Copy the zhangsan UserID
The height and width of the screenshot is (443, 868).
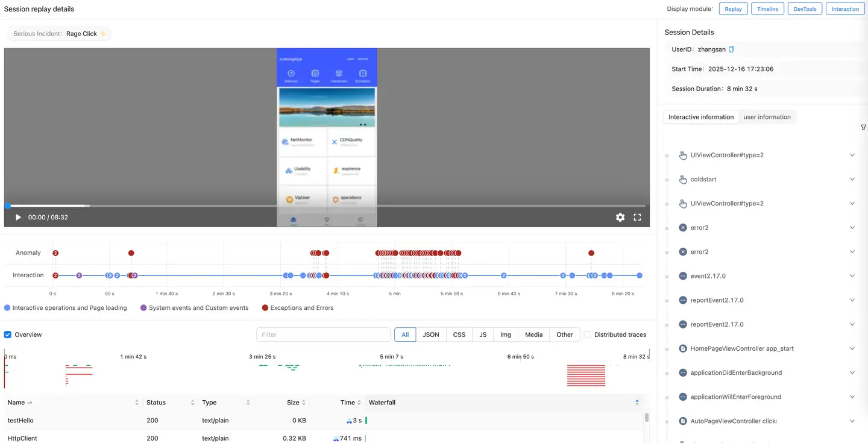tap(732, 49)
